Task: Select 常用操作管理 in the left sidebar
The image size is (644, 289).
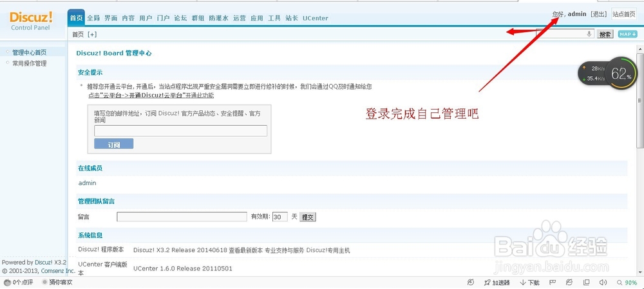Action: coord(29,63)
